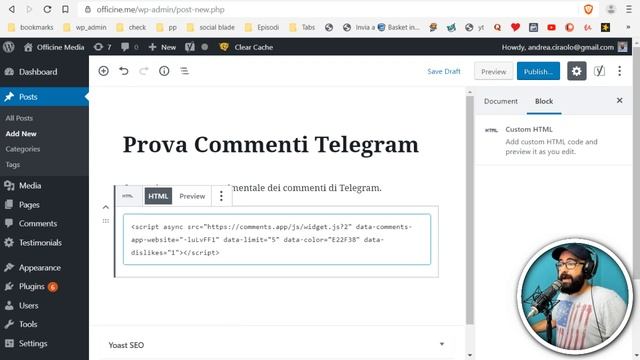640x360 pixels.
Task: Select Add New under Posts
Action: 21,134
